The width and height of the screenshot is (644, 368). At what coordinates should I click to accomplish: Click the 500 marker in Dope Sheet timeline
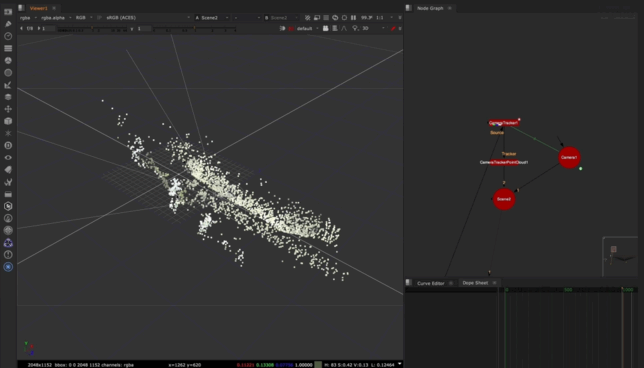(x=568, y=290)
